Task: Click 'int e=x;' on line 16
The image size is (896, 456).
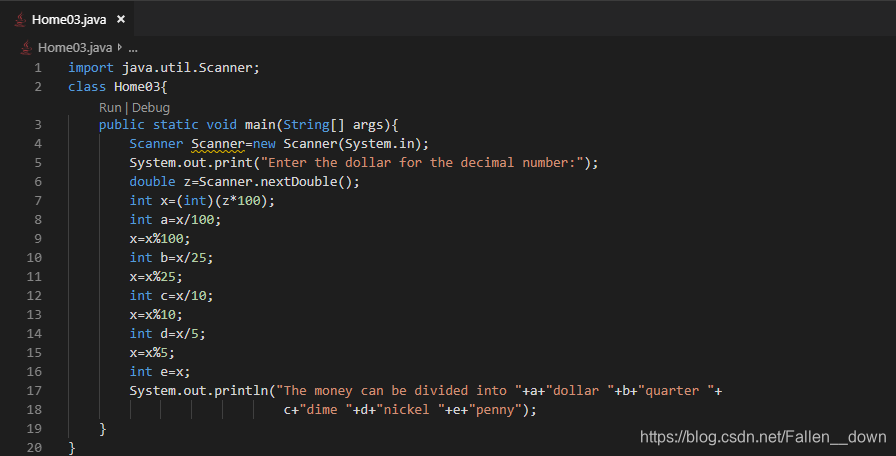Action: [160, 371]
